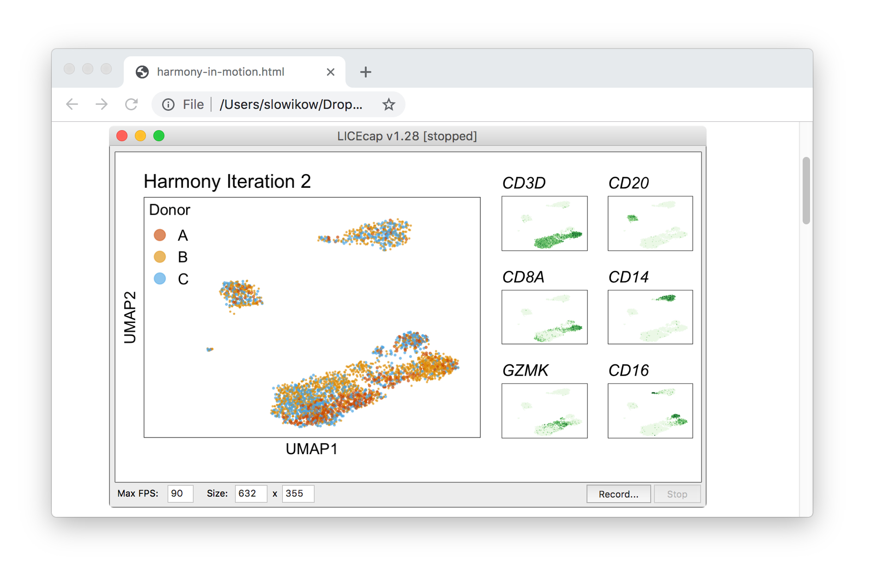The height and width of the screenshot is (588, 871).
Task: Reload the page with the refresh icon
Action: point(132,104)
